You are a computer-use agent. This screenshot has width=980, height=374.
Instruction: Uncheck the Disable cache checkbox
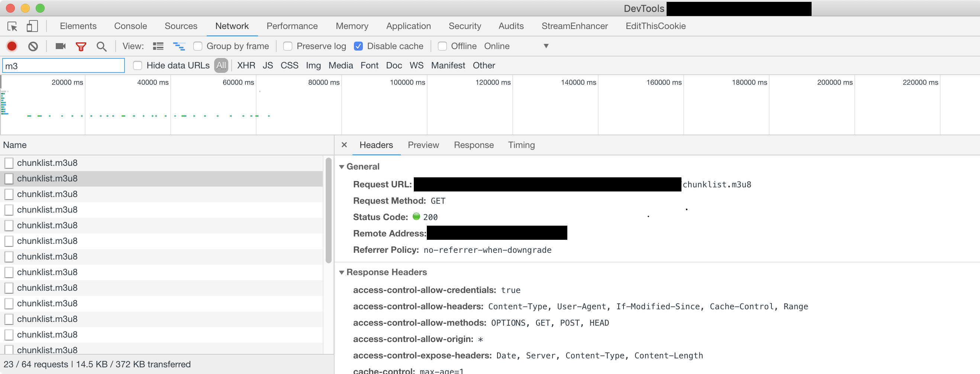point(358,46)
